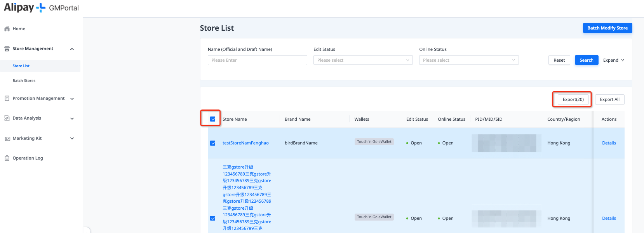Click the Store Management storefront icon
This screenshot has width=644, height=233.
[7, 49]
